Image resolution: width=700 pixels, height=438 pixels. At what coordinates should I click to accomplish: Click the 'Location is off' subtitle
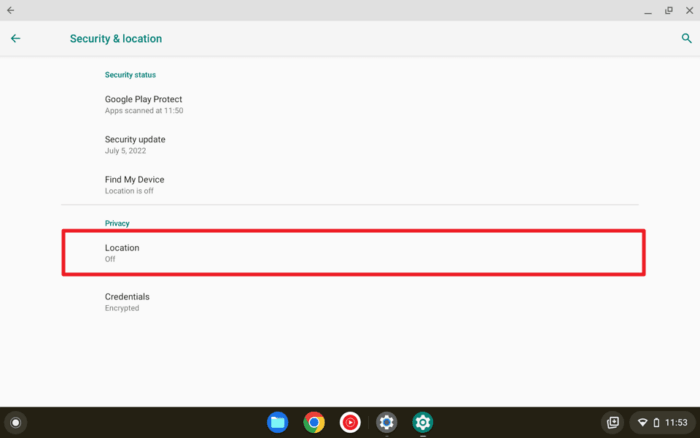[x=129, y=191]
